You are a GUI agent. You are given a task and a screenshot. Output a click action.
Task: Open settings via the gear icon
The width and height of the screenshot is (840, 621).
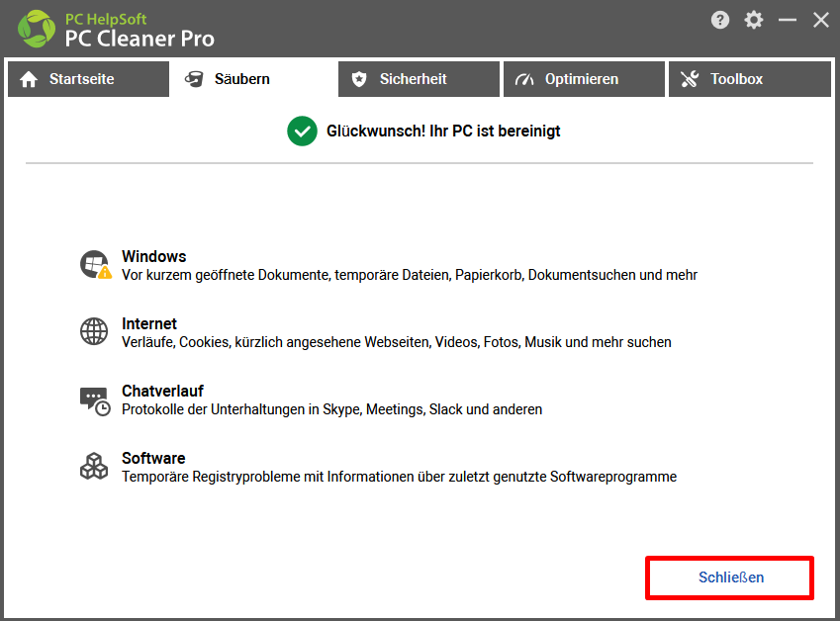pyautogui.click(x=754, y=21)
